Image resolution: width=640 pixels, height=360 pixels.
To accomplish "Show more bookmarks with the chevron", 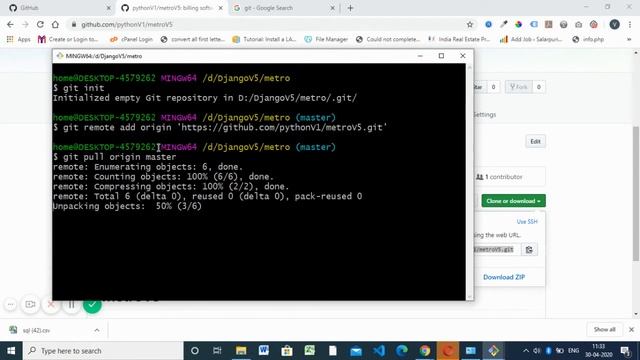I will pos(629,40).
